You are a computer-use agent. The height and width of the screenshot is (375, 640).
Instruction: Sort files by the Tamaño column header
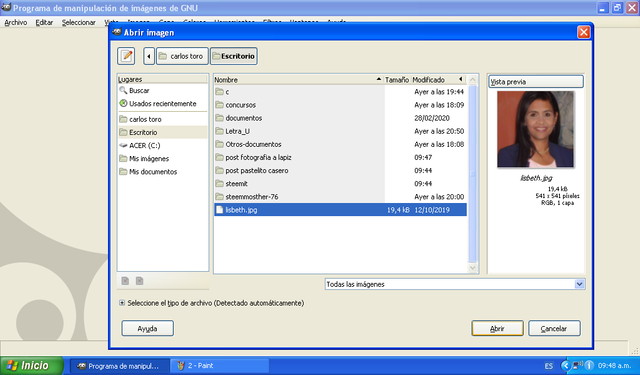[x=397, y=80]
